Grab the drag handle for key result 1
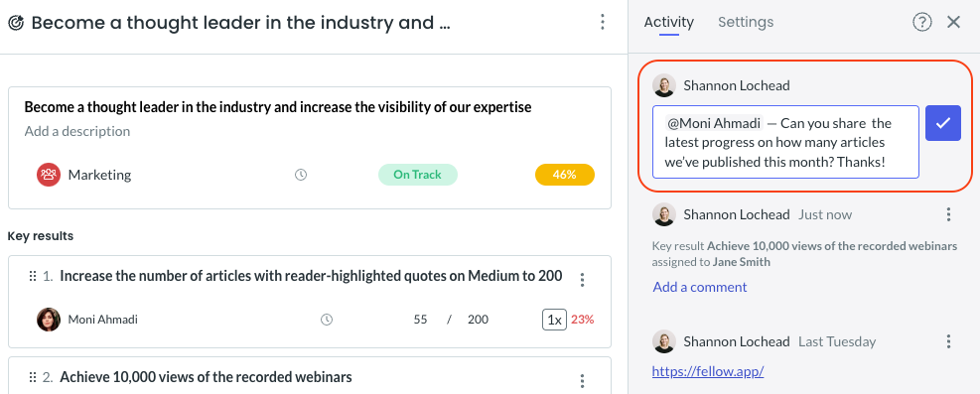980x394 pixels. click(x=33, y=276)
